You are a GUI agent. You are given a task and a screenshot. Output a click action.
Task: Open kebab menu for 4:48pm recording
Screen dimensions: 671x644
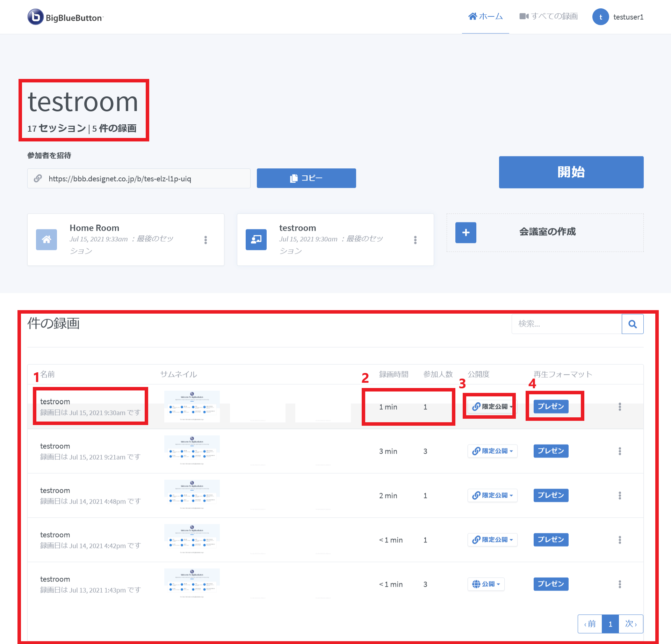coord(620,496)
